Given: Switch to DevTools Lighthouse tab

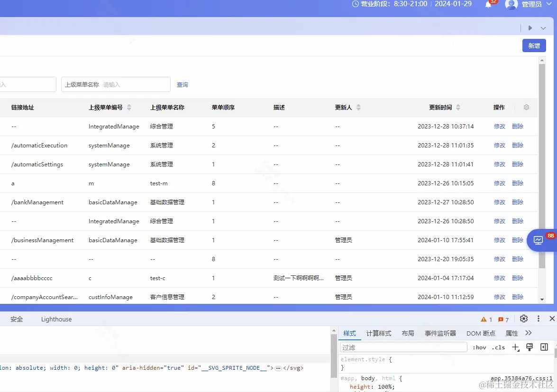Looking at the screenshot, I should [56, 319].
